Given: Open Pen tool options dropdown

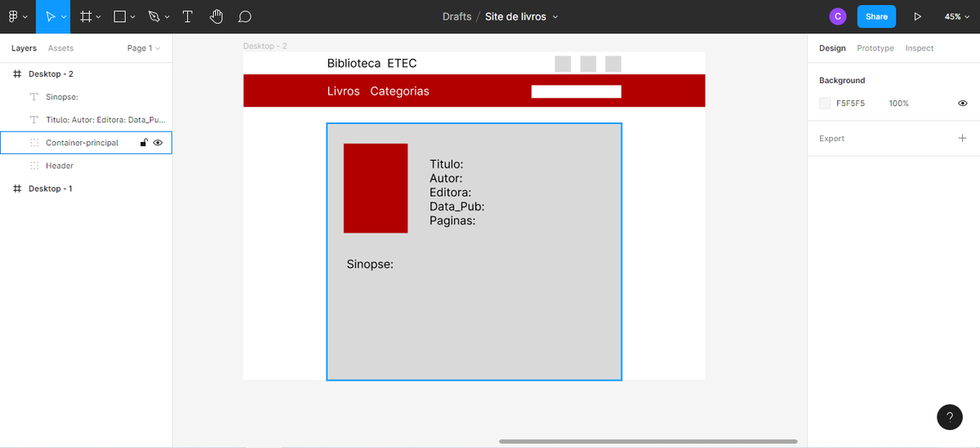Looking at the screenshot, I should [x=167, y=17].
